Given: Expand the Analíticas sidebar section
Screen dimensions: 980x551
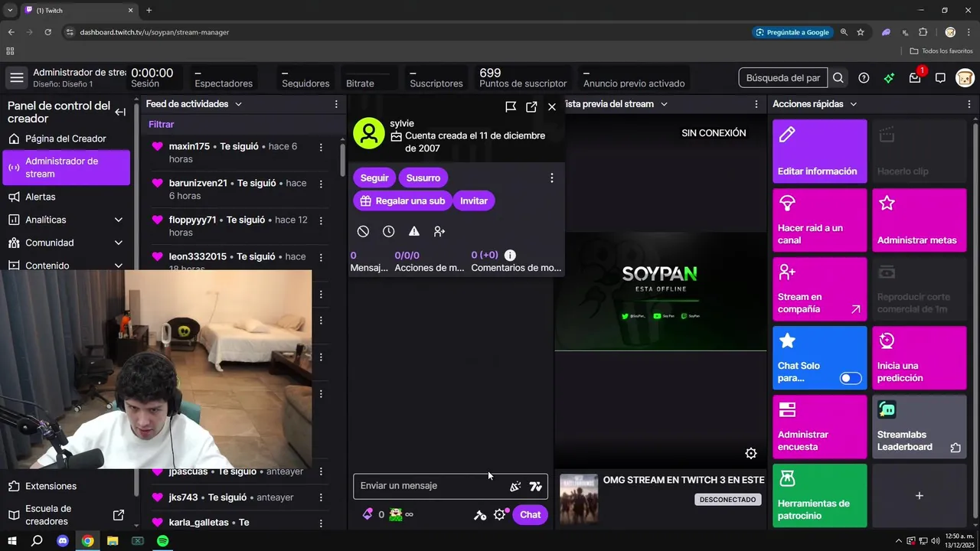Looking at the screenshot, I should pos(118,220).
